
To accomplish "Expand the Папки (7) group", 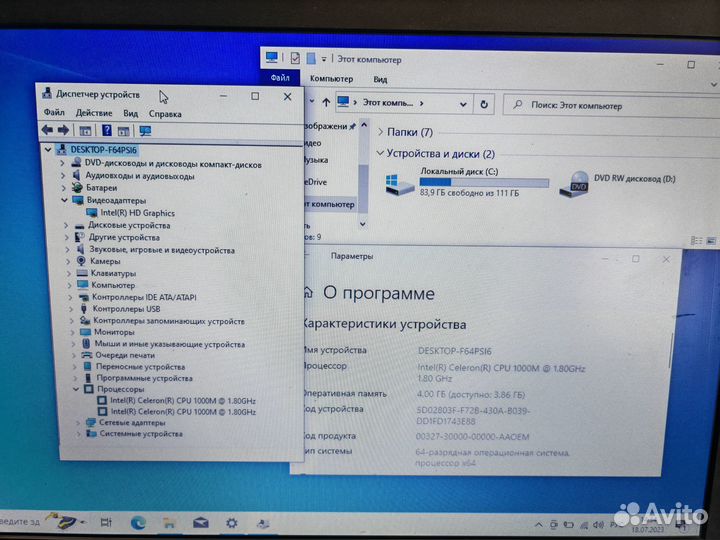I will [x=380, y=132].
